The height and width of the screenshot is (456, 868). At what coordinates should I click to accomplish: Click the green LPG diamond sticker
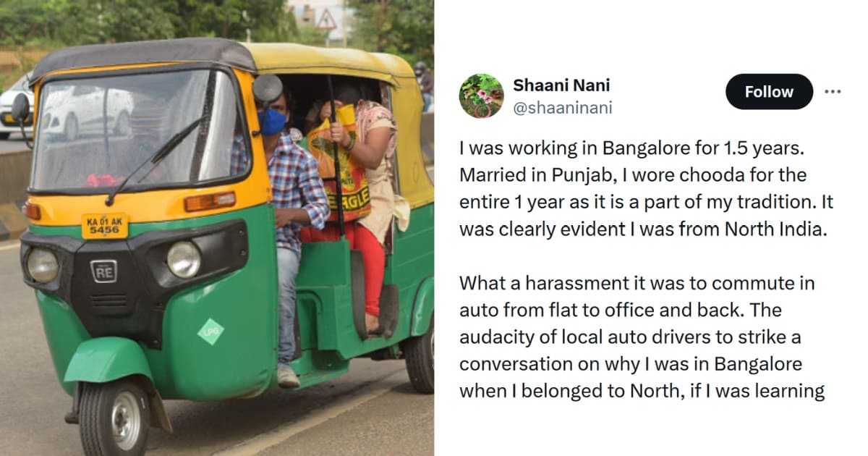tap(210, 332)
